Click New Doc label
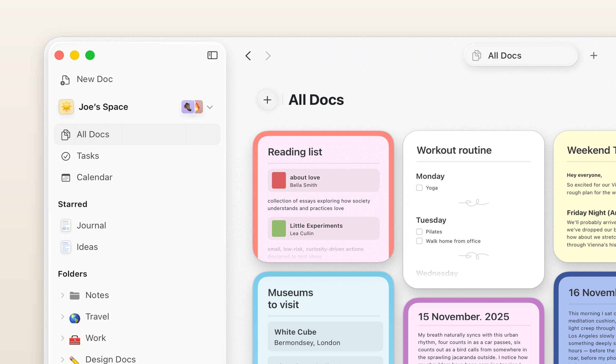The image size is (616, 364). coord(95,79)
